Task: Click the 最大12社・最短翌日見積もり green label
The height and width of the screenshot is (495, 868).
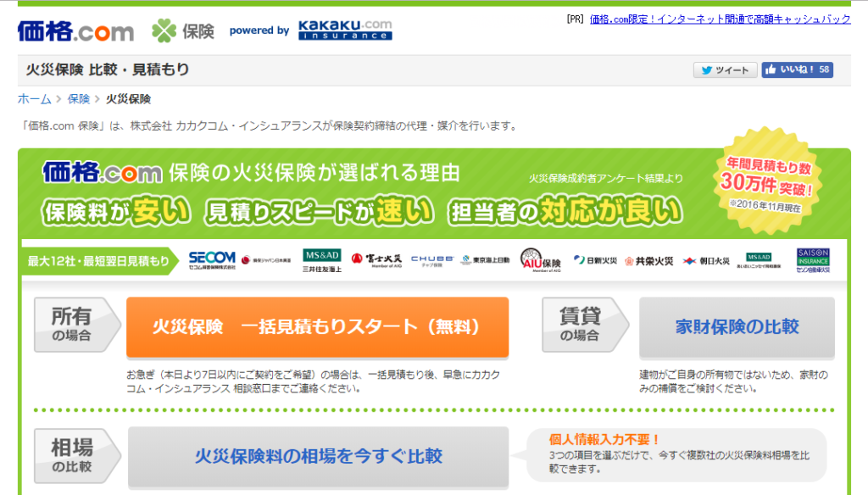Action: pos(100,261)
